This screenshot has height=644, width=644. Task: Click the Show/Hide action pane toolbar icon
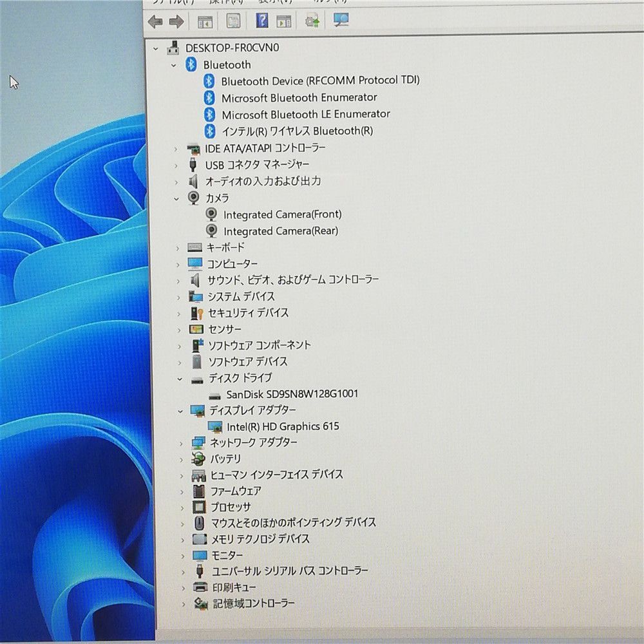(x=284, y=21)
